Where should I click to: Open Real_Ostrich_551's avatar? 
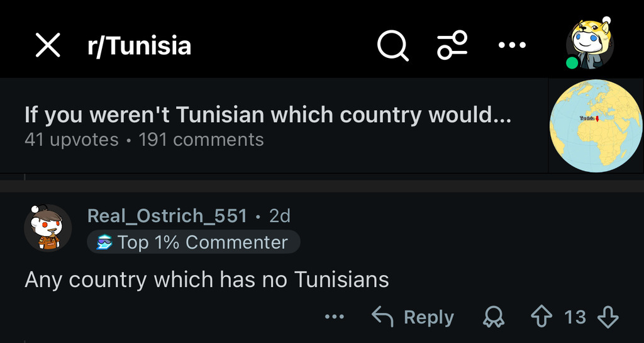pyautogui.click(x=48, y=228)
